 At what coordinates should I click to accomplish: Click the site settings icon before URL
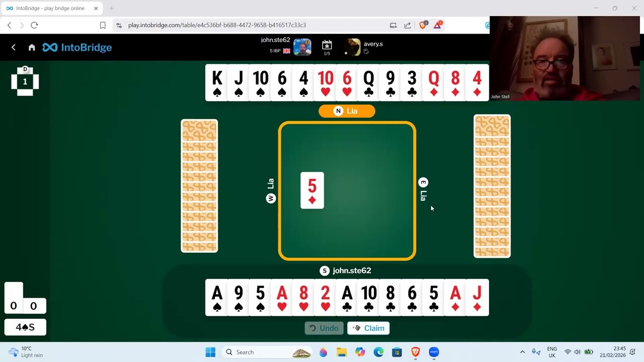pos(118,25)
